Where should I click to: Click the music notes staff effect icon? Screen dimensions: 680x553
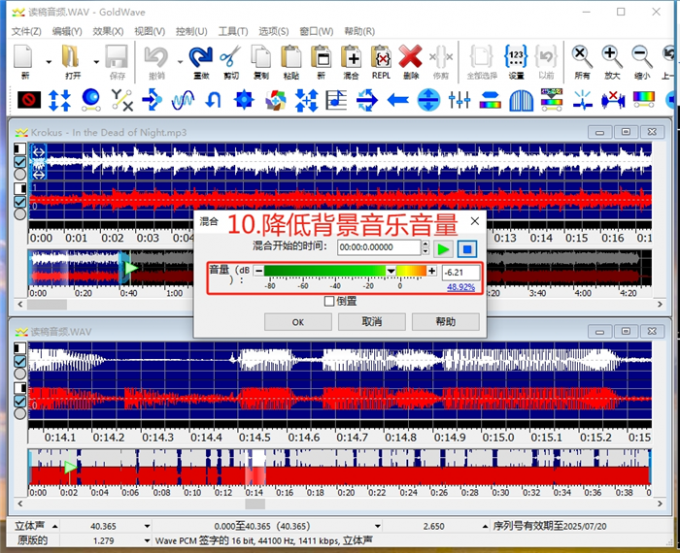336,100
